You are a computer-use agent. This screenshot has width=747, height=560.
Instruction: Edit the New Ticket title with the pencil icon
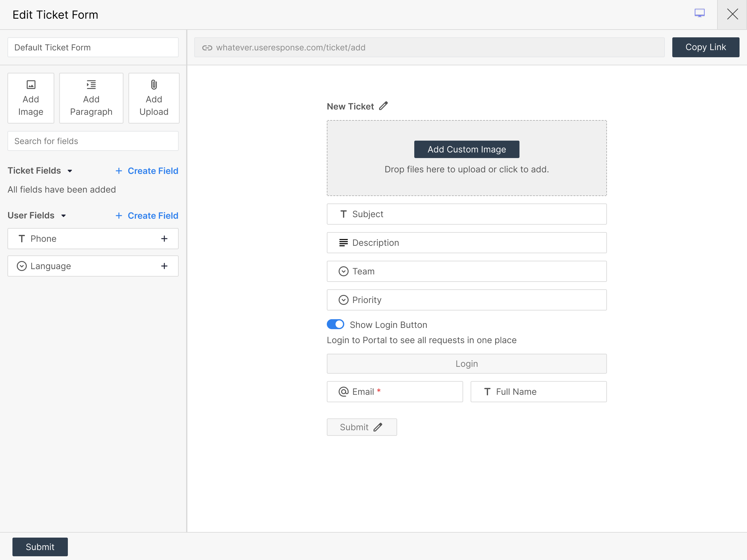[383, 106]
